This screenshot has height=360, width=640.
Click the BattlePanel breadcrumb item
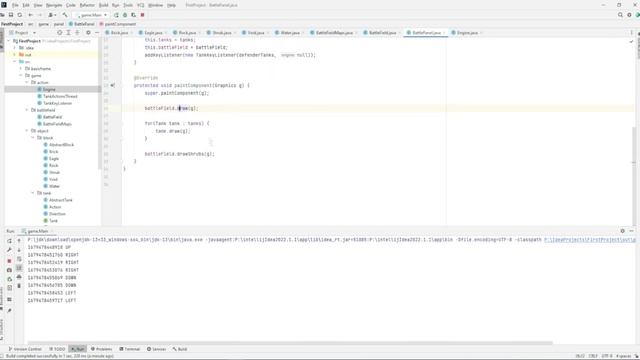pyautogui.click(x=82, y=24)
